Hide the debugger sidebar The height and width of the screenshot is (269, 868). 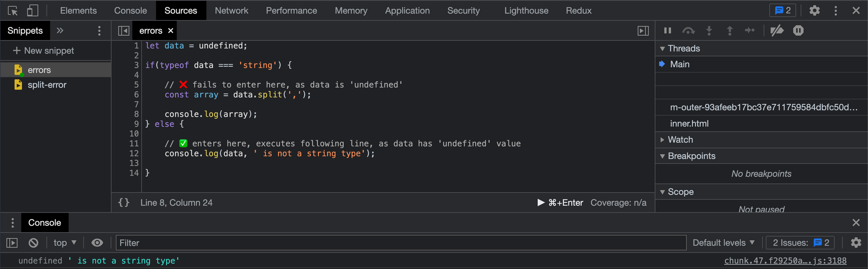coord(643,31)
